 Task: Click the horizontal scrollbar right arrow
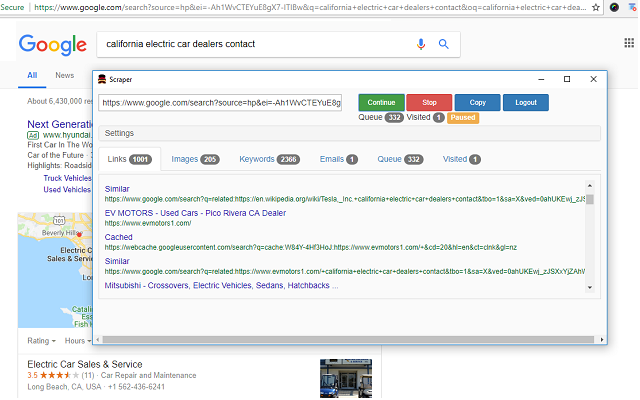click(602, 340)
